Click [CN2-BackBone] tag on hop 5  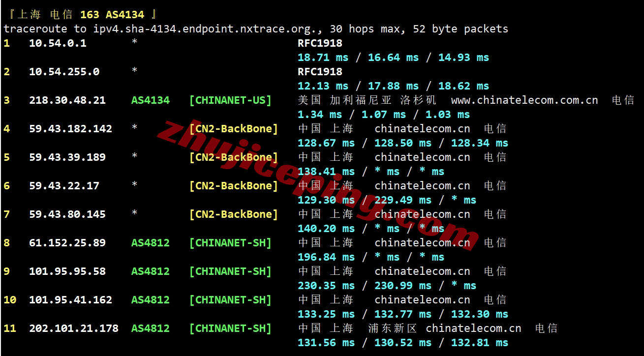(234, 157)
